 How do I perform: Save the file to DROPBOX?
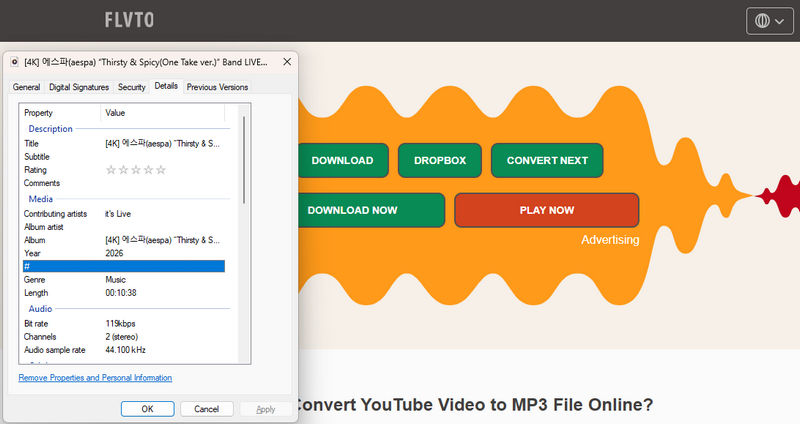pyautogui.click(x=440, y=160)
